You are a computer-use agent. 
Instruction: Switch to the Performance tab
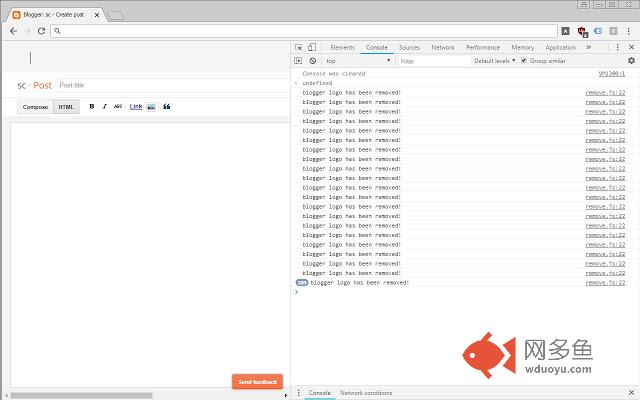[x=483, y=47]
